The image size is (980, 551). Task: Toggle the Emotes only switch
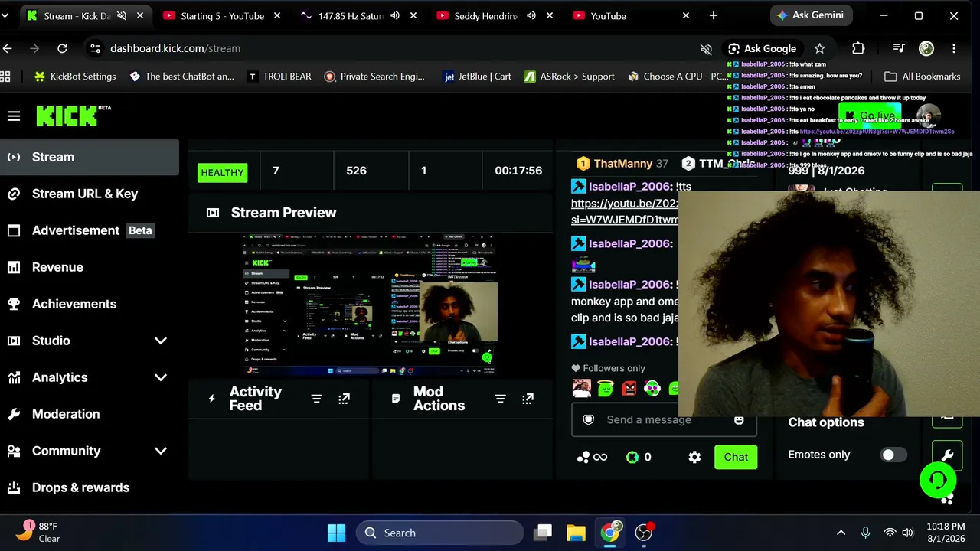click(x=893, y=455)
